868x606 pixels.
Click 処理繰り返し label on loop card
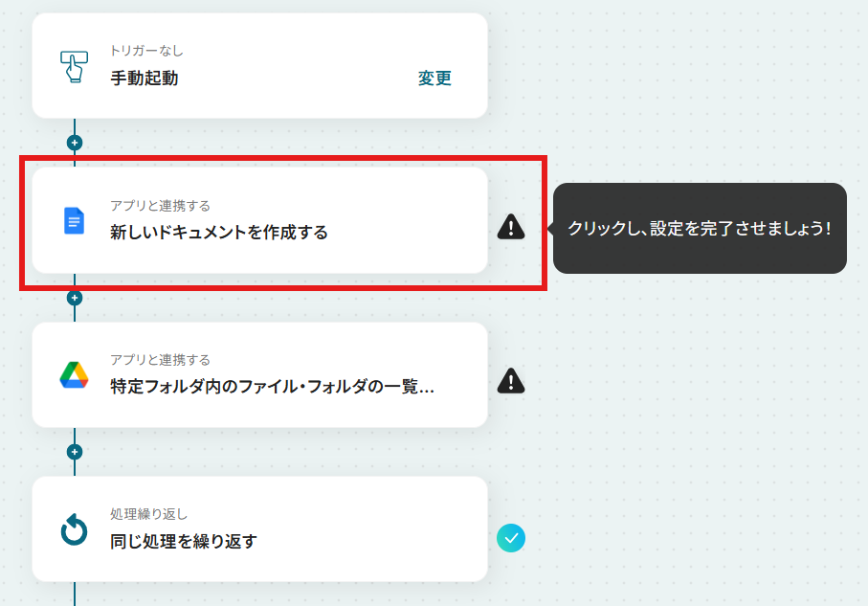(149, 514)
